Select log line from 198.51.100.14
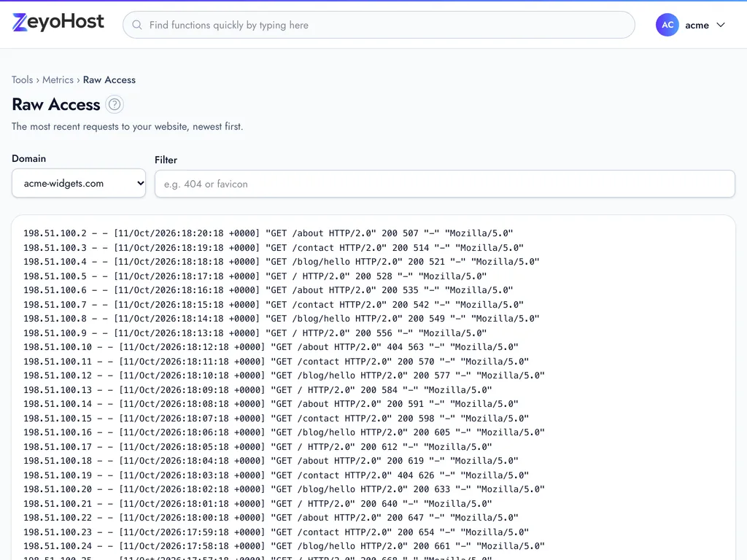747x560 pixels. (x=271, y=404)
